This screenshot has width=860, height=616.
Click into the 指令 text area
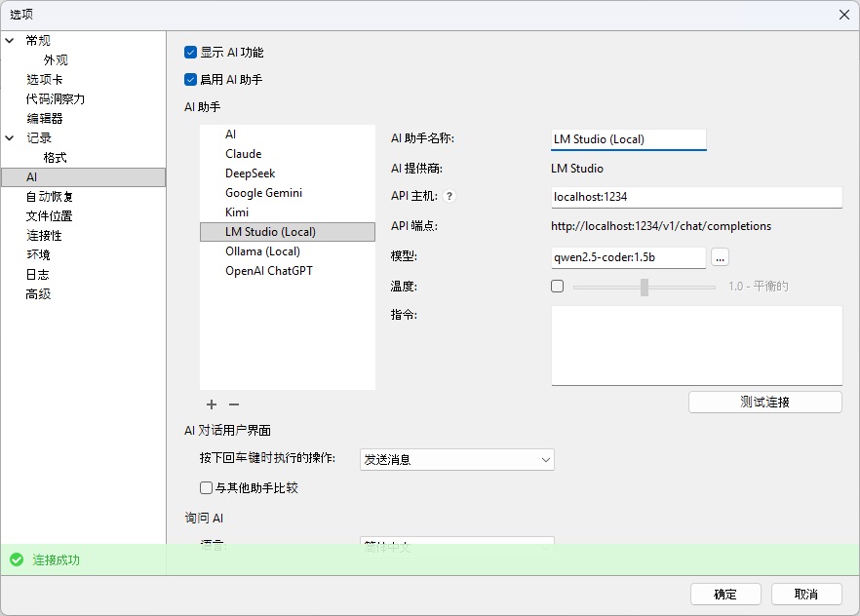696,346
